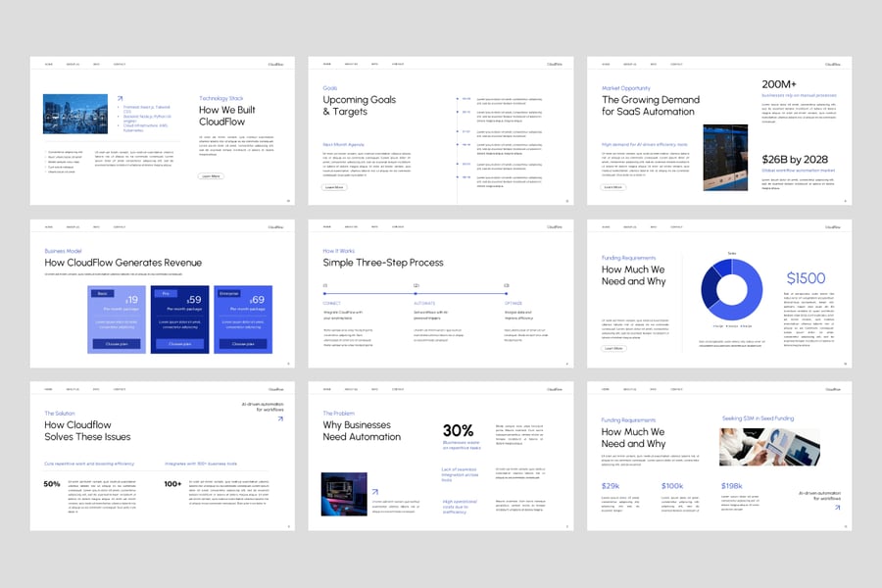
Task: Click the arrow icon on the Seed Funding slide
Action: tap(836, 508)
